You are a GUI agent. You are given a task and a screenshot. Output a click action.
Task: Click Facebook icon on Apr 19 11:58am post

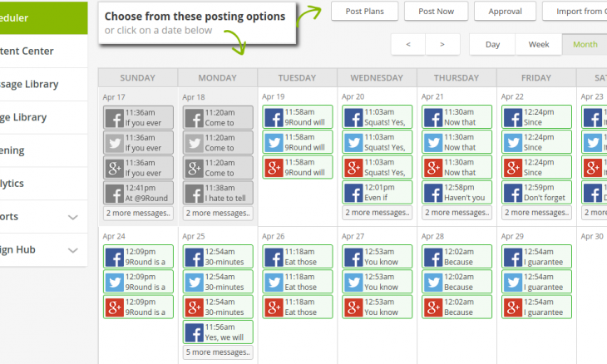coord(274,117)
